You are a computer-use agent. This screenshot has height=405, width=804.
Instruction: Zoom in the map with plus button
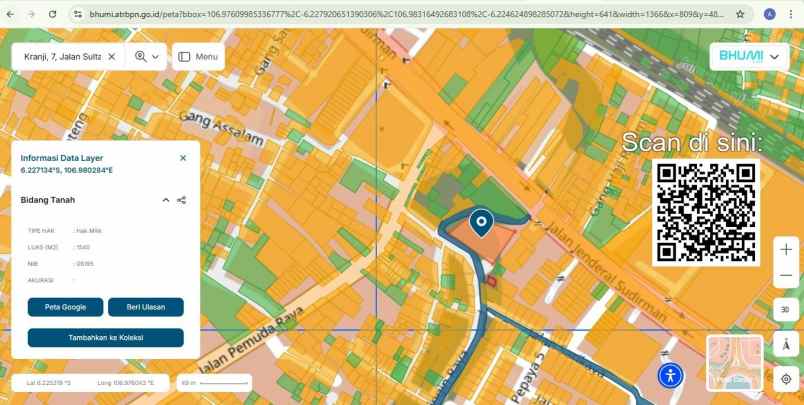tap(786, 249)
